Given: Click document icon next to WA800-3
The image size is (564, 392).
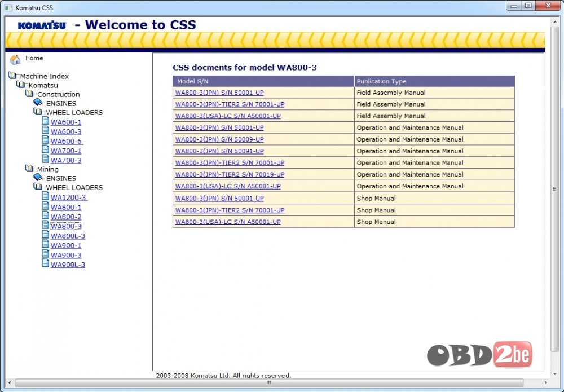Looking at the screenshot, I should point(45,225).
